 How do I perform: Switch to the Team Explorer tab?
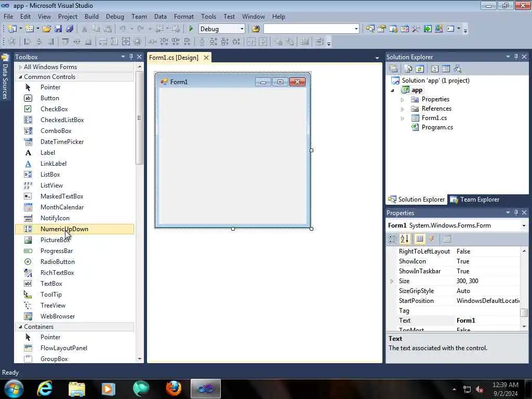[475, 199]
